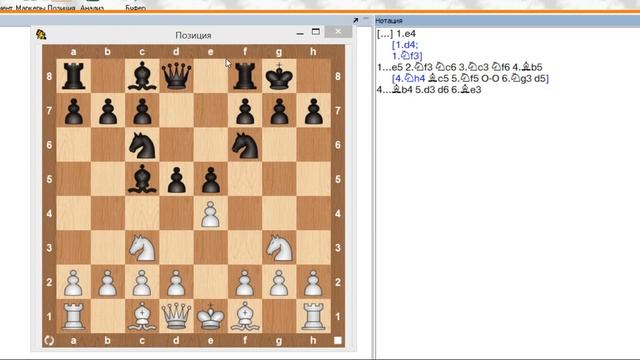
Task: Jump to move ♘c6 in notation
Action: pos(445,67)
